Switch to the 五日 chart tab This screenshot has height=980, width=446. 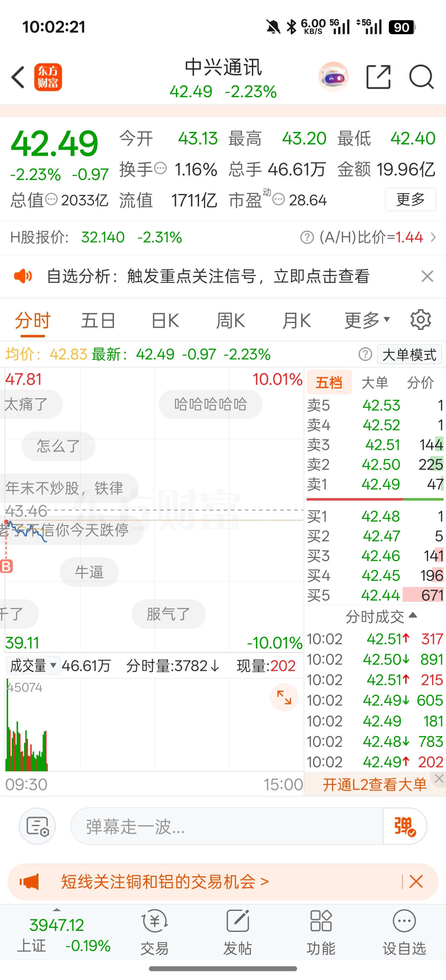tap(98, 320)
